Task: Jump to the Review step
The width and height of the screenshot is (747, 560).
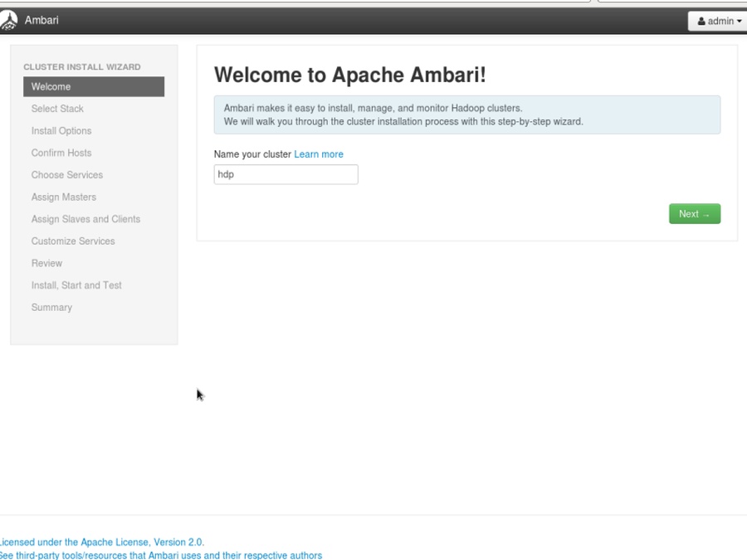Action: click(46, 263)
